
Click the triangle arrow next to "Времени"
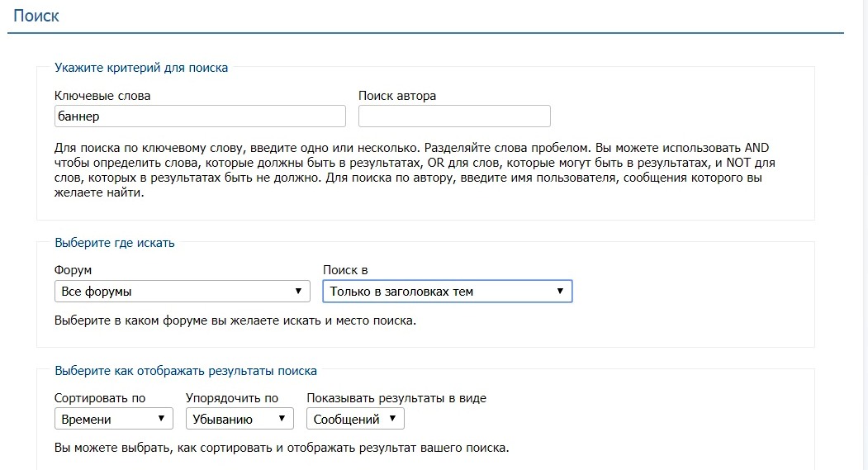click(161, 419)
